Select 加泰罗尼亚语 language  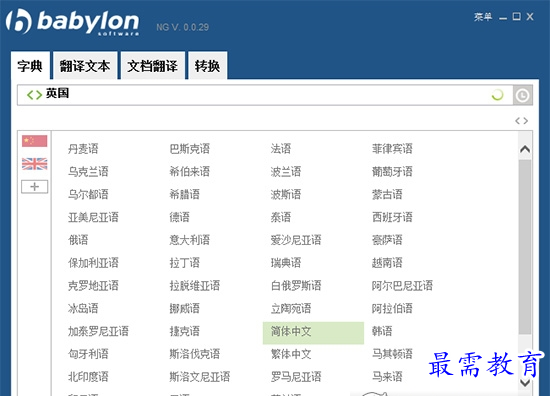tap(98, 331)
